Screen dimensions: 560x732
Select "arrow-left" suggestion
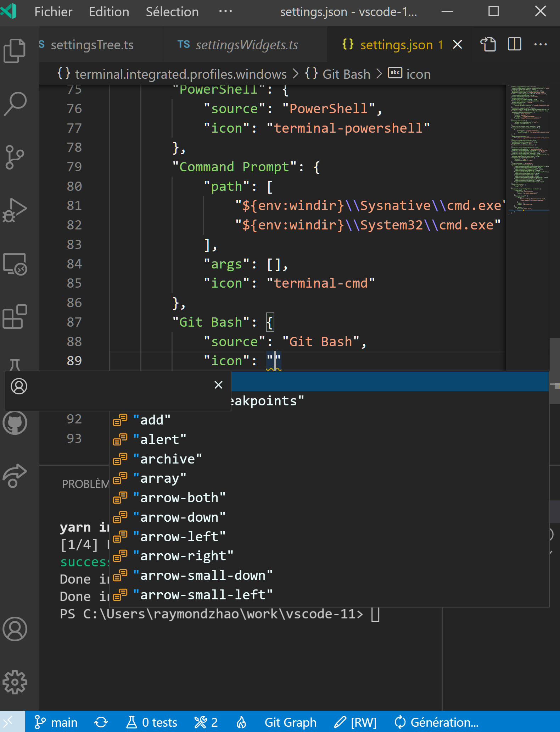coord(329,537)
